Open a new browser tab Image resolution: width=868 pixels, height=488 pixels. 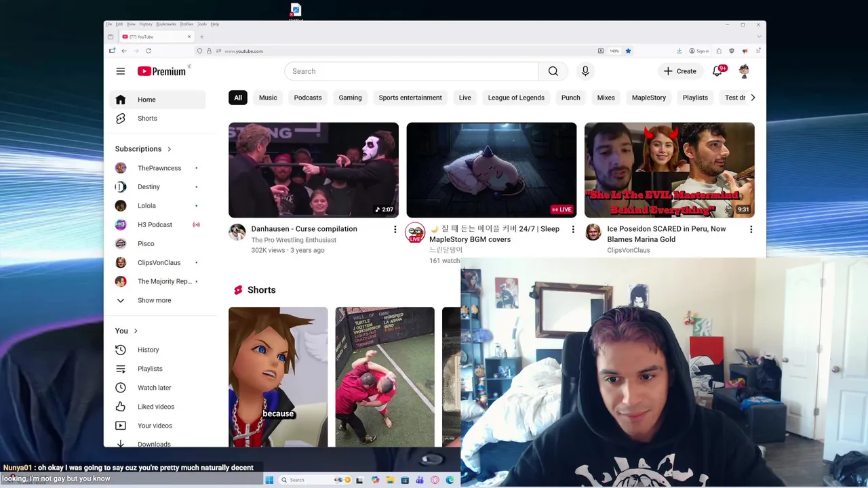[x=201, y=37]
